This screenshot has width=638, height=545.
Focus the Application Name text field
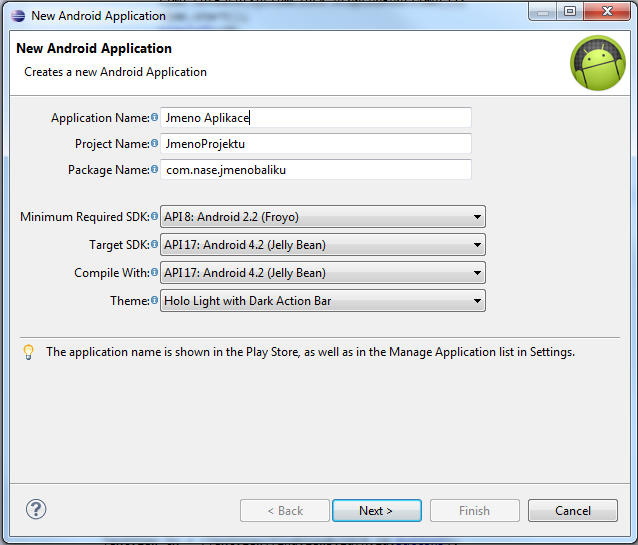click(x=316, y=118)
